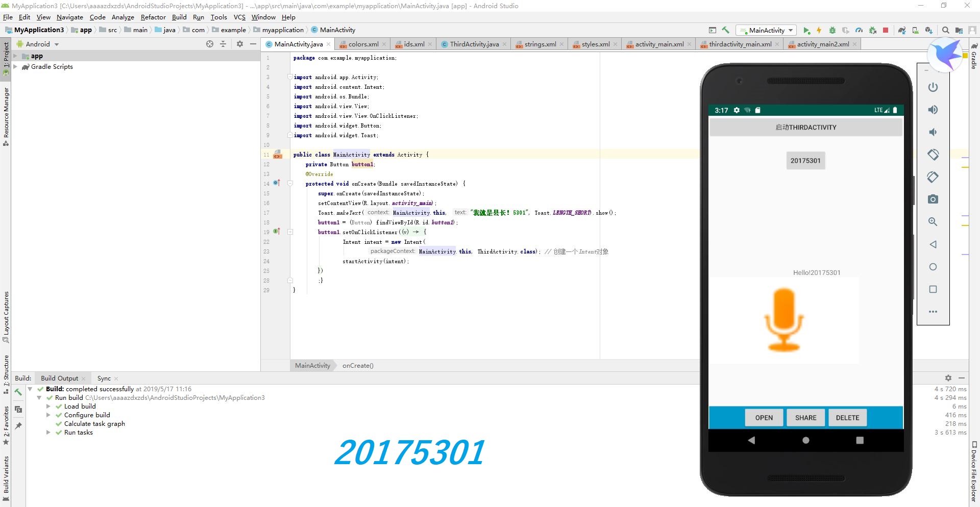Toggle the Build Variants tool window
Viewport: 980px width, 507px height.
point(6,479)
